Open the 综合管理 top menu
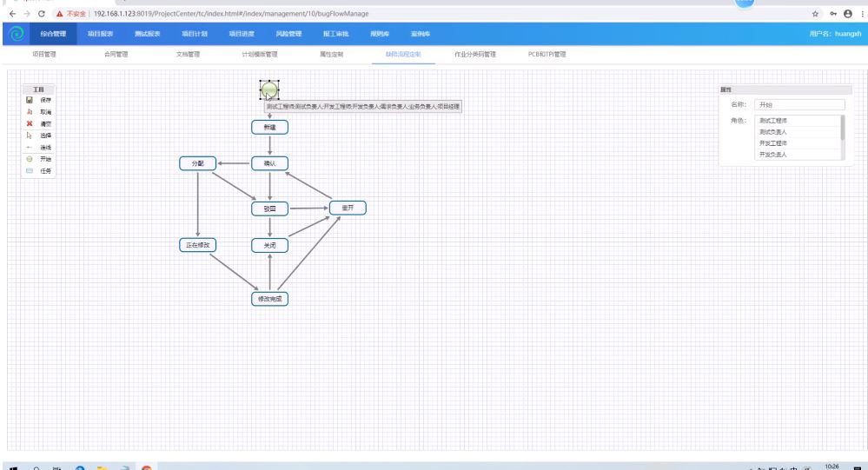This screenshot has height=470, width=868. pos(53,34)
